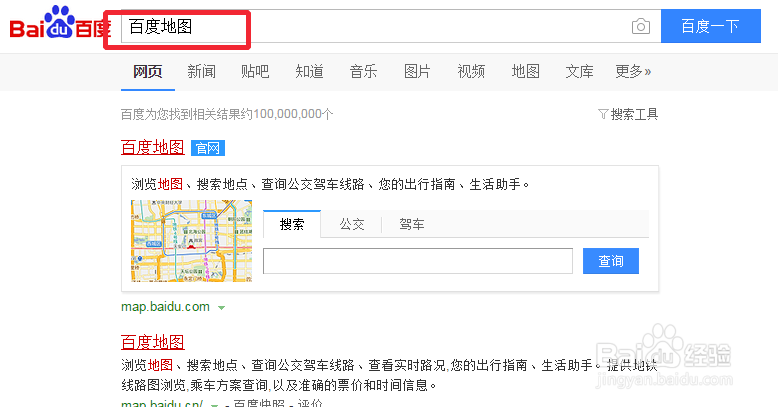Switch to the 新闻 tab
778x407 pixels.
tap(201, 71)
